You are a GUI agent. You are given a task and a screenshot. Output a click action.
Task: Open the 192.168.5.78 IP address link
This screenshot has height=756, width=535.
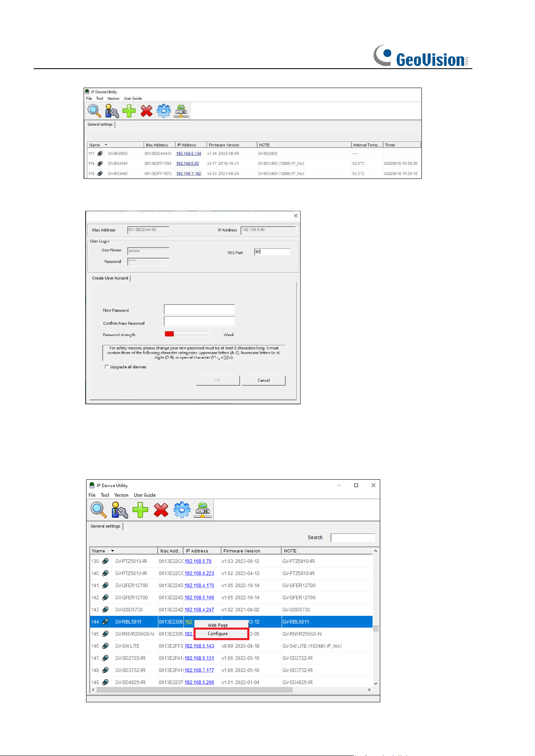pyautogui.click(x=198, y=561)
